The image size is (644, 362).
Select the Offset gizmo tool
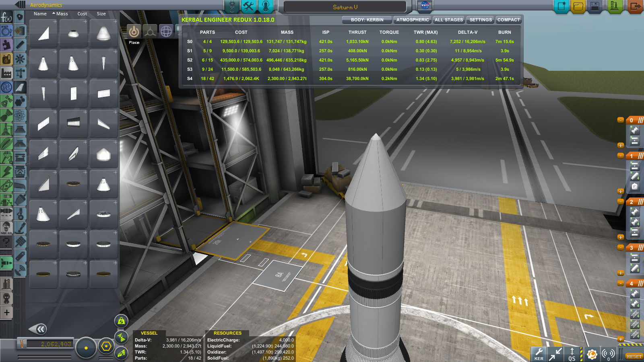(150, 31)
